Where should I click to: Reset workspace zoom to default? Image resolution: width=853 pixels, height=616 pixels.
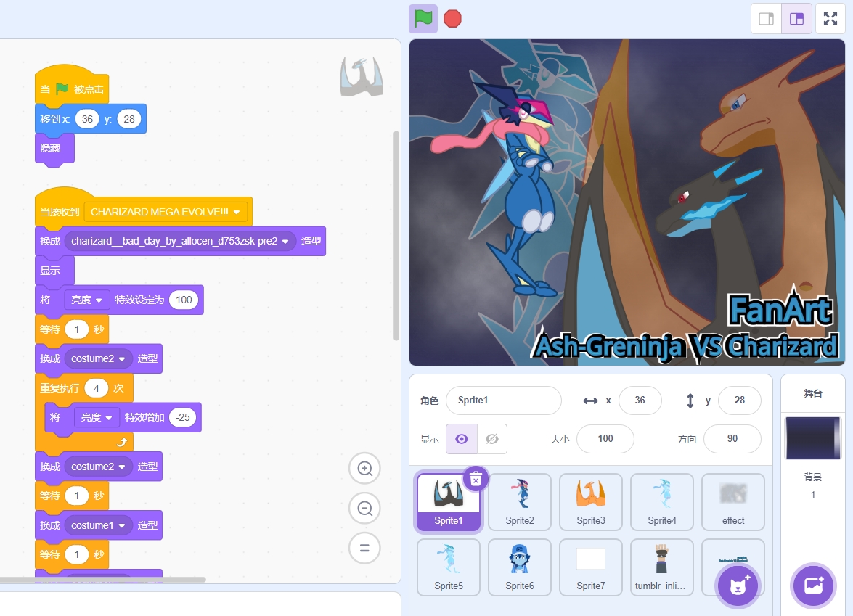pos(364,549)
